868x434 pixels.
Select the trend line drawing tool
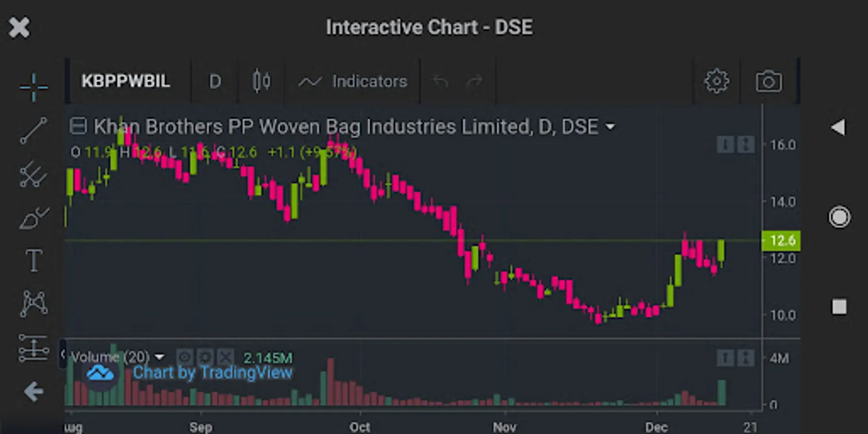(x=34, y=131)
